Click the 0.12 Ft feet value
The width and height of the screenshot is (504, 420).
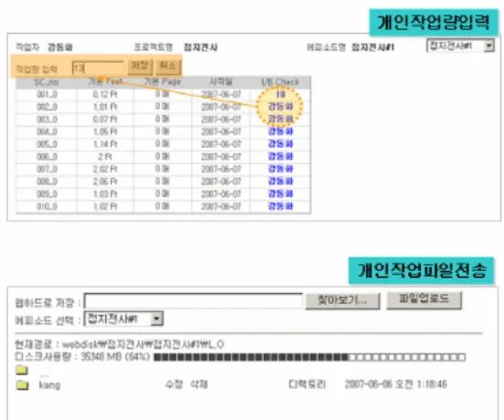[105, 94]
